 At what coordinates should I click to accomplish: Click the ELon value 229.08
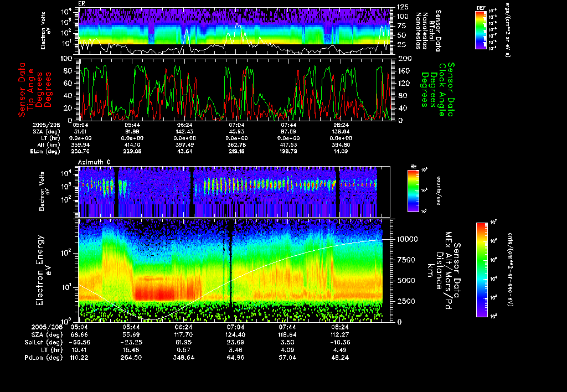(132, 151)
